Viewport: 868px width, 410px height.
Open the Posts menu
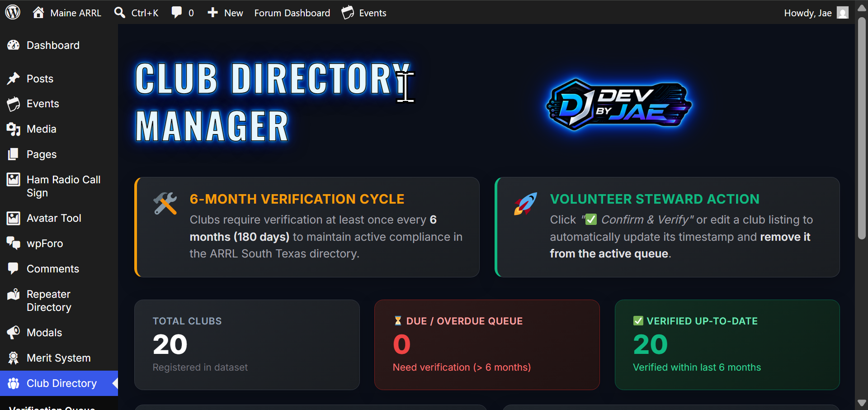point(59,79)
